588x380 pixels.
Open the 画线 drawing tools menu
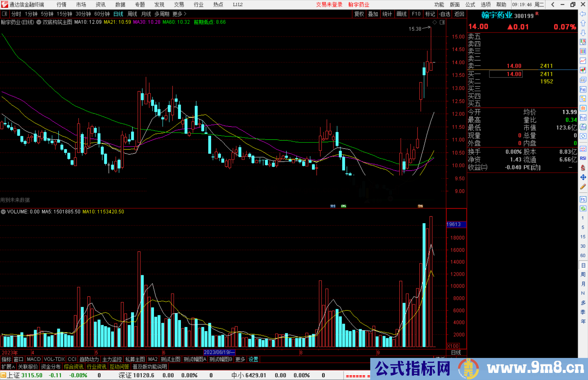tap(402, 14)
